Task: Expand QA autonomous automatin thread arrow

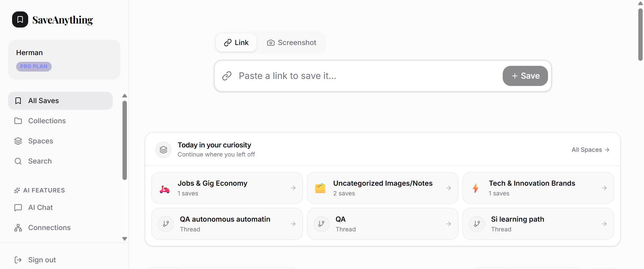Action: 293,224
